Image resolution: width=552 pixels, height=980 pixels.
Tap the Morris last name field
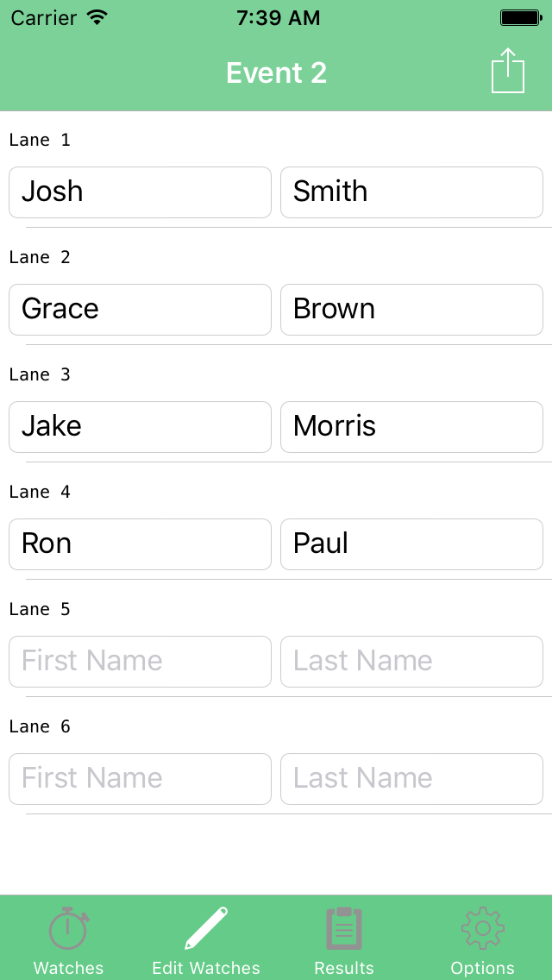coord(411,427)
